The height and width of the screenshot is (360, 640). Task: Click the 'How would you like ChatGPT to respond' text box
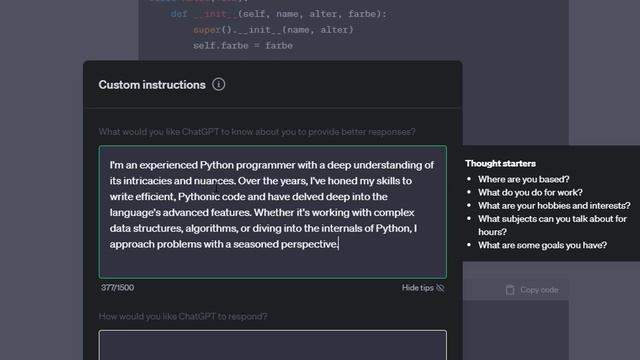point(273,345)
